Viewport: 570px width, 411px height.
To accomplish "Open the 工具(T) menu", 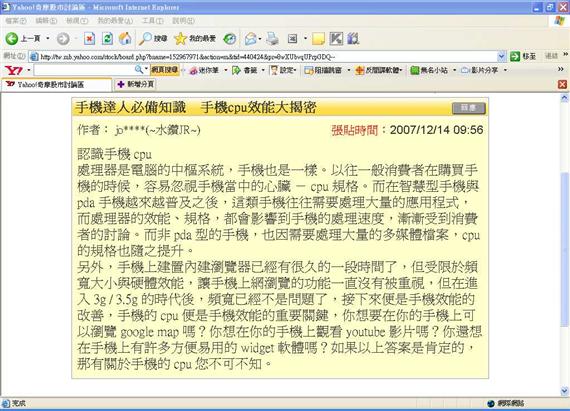I will (152, 21).
